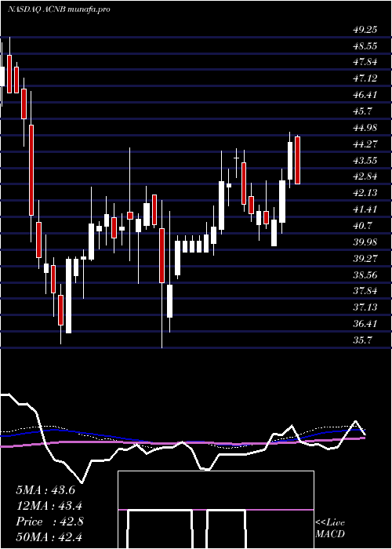Click the 43.55 price axis label
The height and width of the screenshot is (549, 392).
[365, 160]
